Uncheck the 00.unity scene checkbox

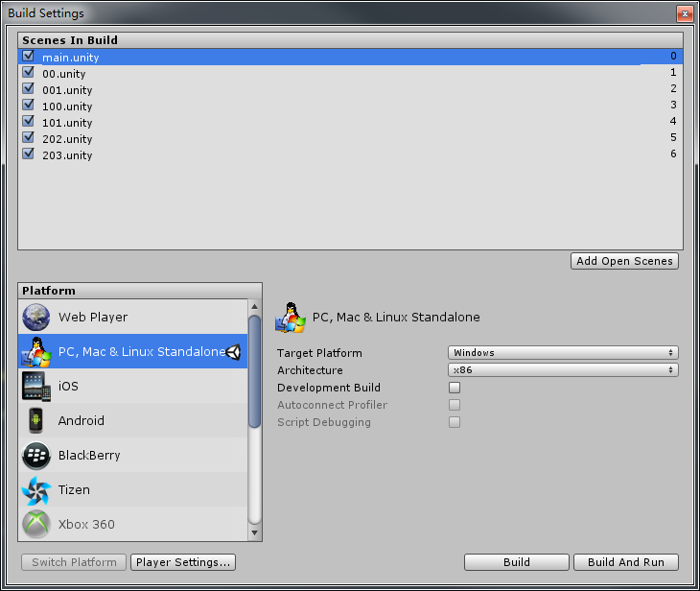tap(28, 72)
